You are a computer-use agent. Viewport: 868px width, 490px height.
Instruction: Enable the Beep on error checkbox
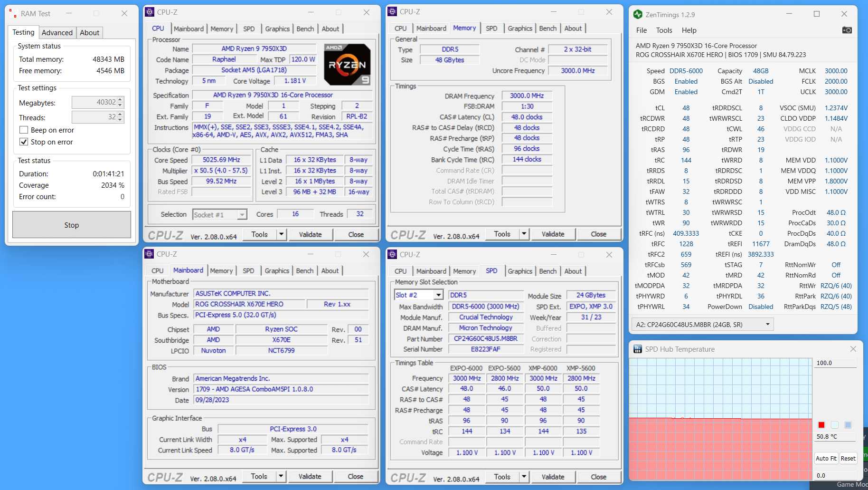pyautogui.click(x=24, y=130)
